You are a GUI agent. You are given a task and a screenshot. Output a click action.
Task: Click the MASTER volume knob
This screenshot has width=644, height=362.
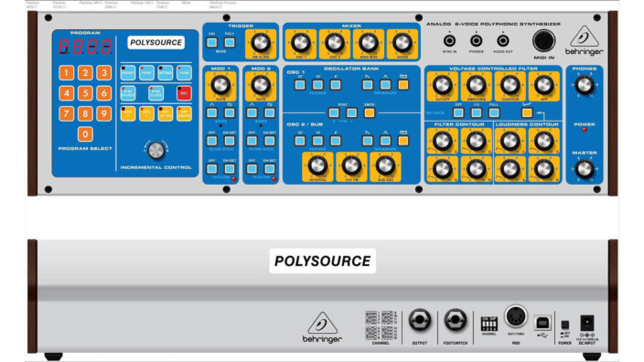pos(584,169)
